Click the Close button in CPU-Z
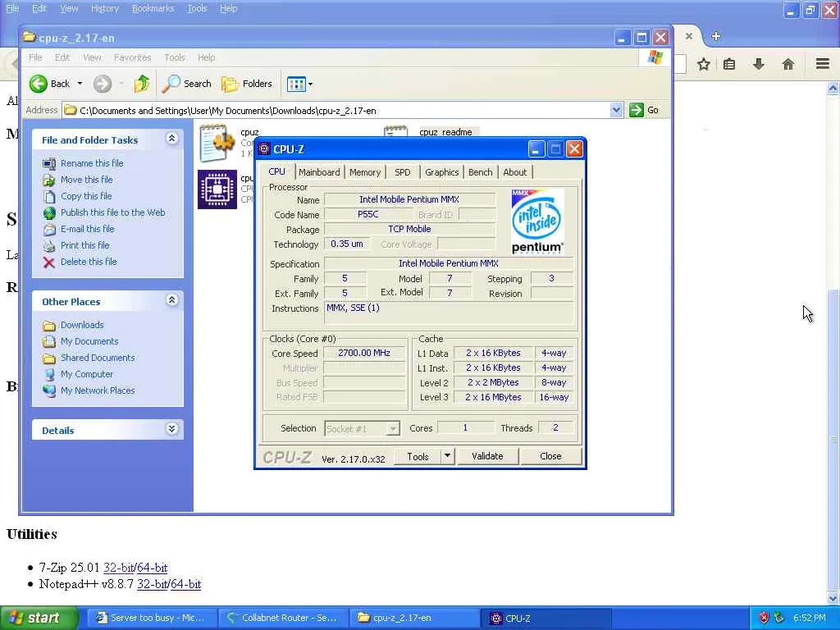 pyautogui.click(x=550, y=456)
